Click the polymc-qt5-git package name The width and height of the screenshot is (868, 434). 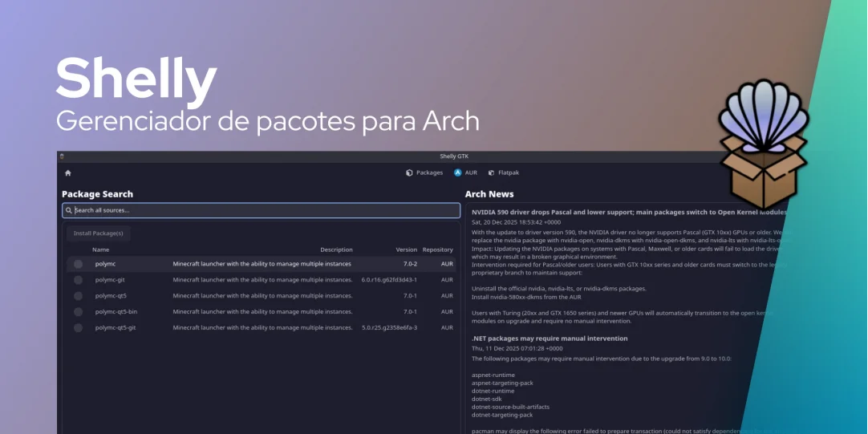tap(116, 328)
